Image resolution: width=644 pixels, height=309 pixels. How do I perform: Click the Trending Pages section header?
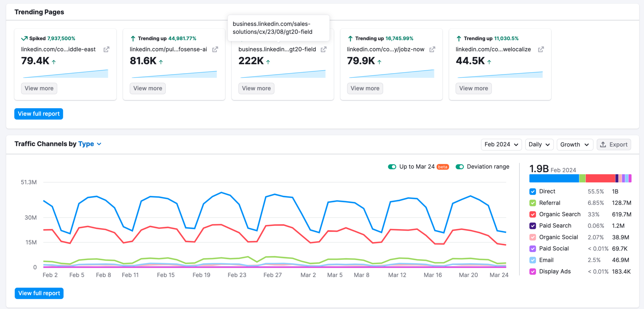click(39, 12)
